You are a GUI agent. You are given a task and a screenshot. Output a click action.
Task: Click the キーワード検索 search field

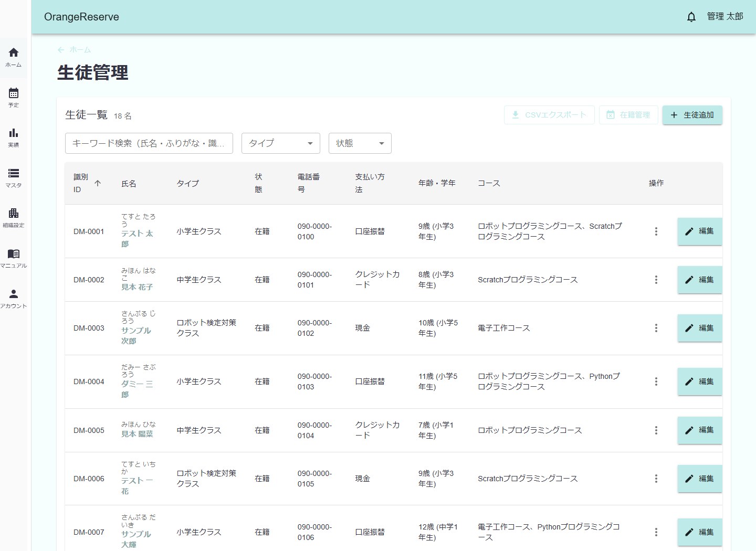(149, 143)
